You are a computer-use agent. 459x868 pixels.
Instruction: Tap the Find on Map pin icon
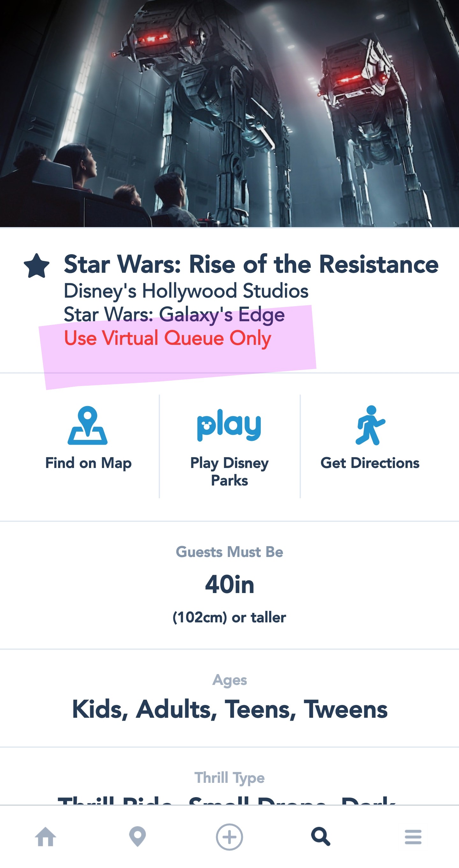(88, 425)
